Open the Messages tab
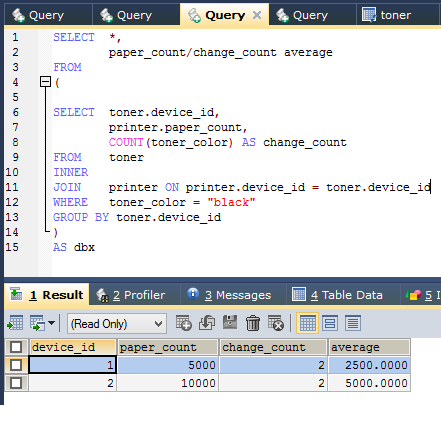This screenshot has height=421, width=441. pos(229,295)
